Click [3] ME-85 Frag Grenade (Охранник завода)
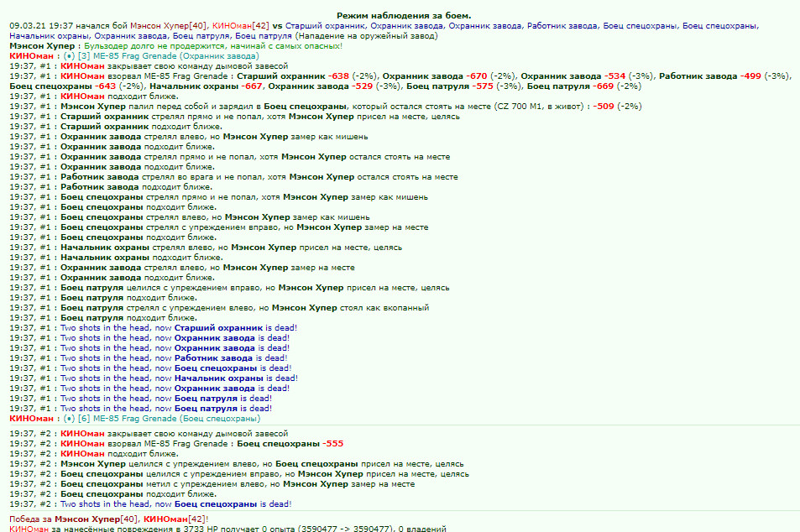 169,56
